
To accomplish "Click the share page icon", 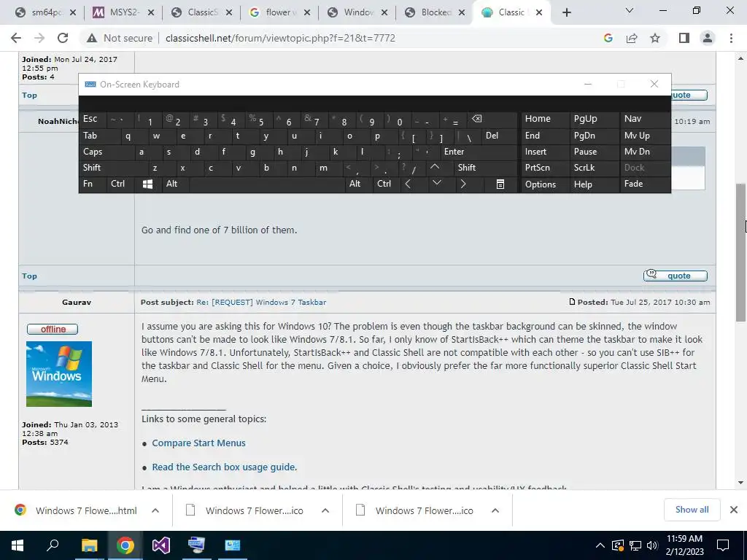I will pyautogui.click(x=632, y=38).
